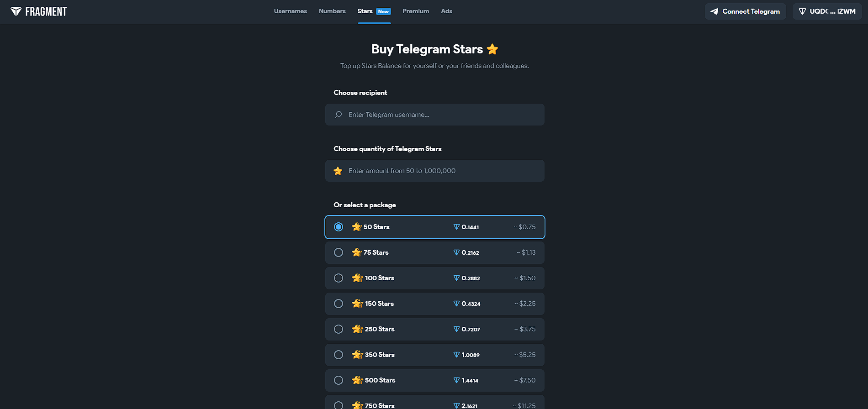The image size is (868, 409).
Task: Click the star emoji beside Buy Telegram Stars
Action: [492, 49]
